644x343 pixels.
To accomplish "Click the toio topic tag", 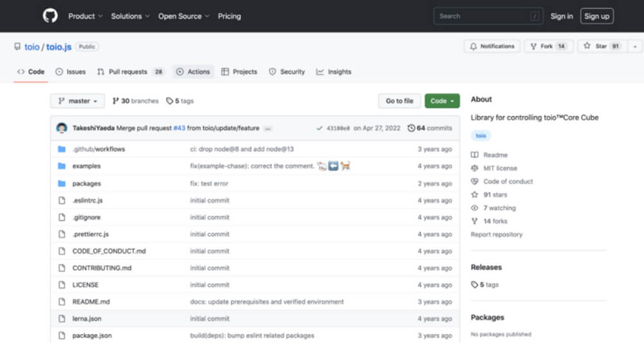I will tap(480, 136).
